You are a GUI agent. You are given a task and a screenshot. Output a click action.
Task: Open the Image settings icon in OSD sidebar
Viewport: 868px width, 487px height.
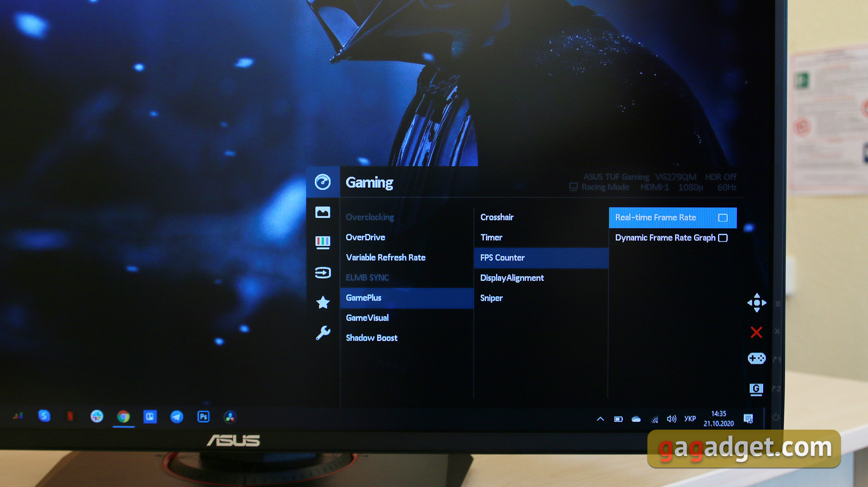323,212
